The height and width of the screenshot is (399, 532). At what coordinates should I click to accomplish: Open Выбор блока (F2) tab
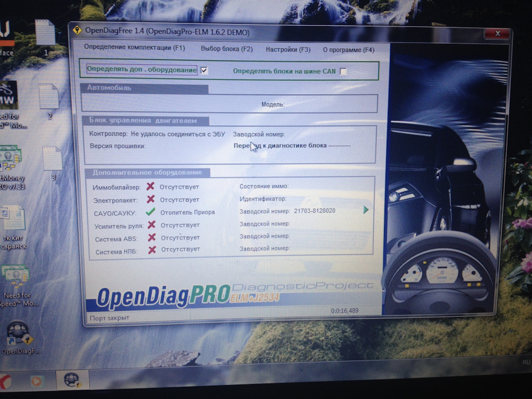[x=227, y=49]
